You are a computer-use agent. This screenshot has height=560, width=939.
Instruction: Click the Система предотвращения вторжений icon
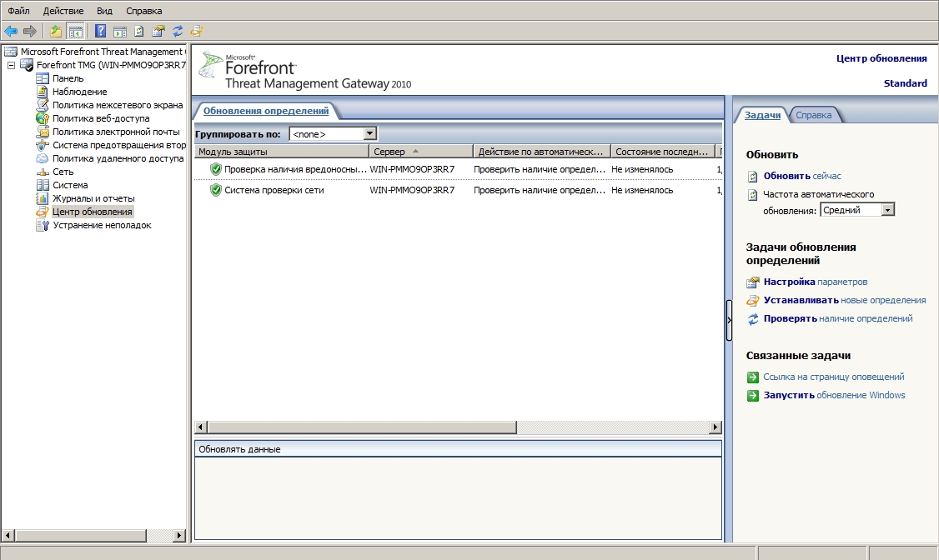(43, 145)
